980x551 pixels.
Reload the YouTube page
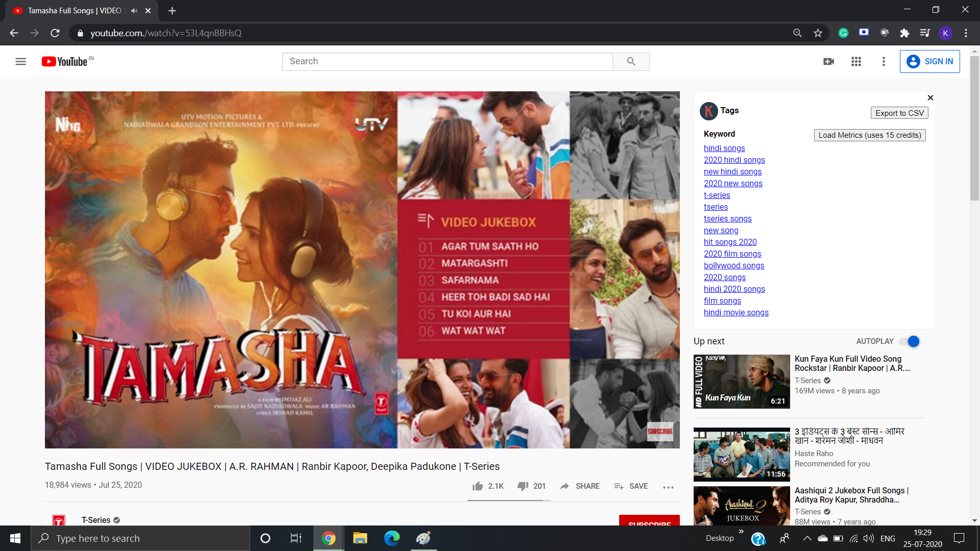pyautogui.click(x=55, y=33)
